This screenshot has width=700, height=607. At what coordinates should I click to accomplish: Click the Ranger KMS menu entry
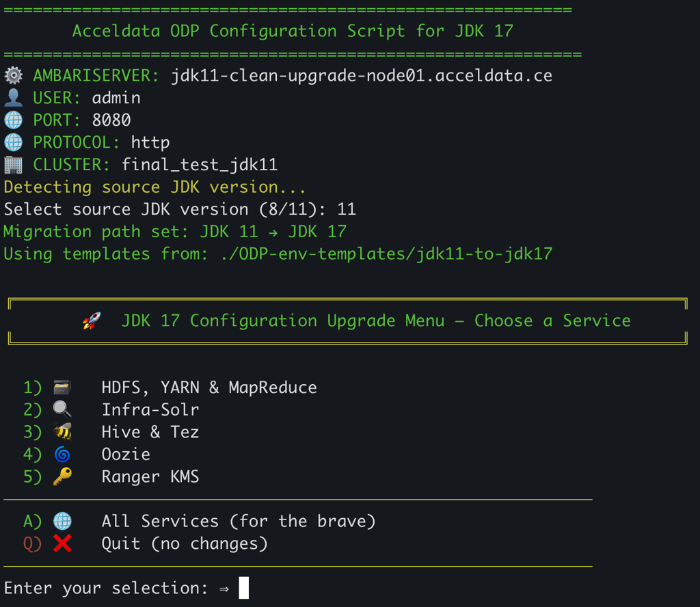pyautogui.click(x=150, y=476)
